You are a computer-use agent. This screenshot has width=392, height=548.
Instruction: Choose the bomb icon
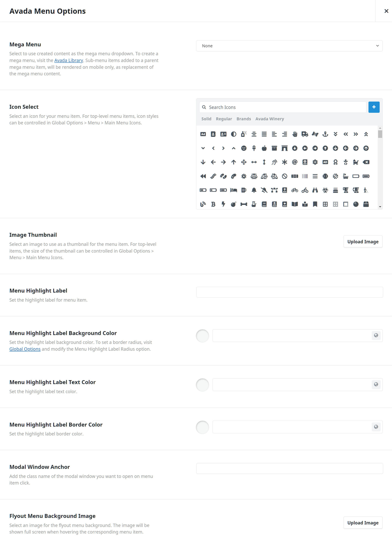233,204
